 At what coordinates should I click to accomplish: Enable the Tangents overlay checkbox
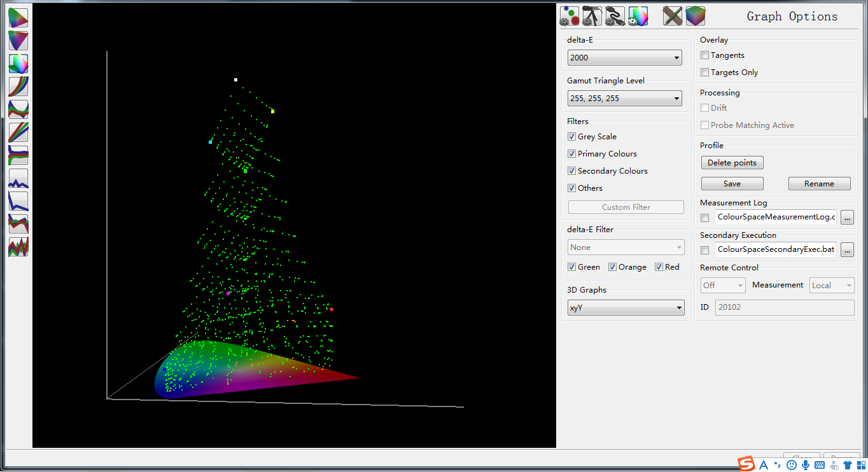704,55
